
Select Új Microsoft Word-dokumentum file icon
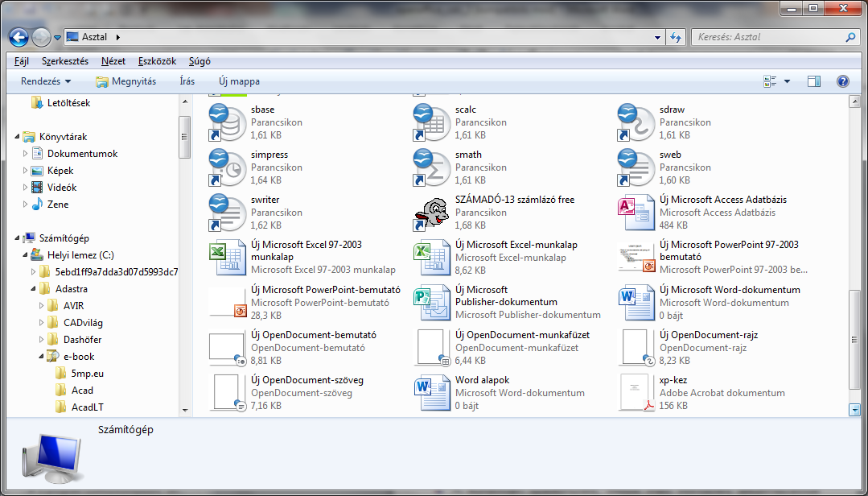coord(636,303)
